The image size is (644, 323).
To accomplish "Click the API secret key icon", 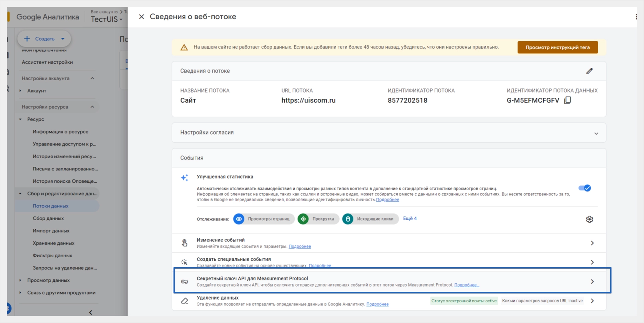I will click(185, 282).
